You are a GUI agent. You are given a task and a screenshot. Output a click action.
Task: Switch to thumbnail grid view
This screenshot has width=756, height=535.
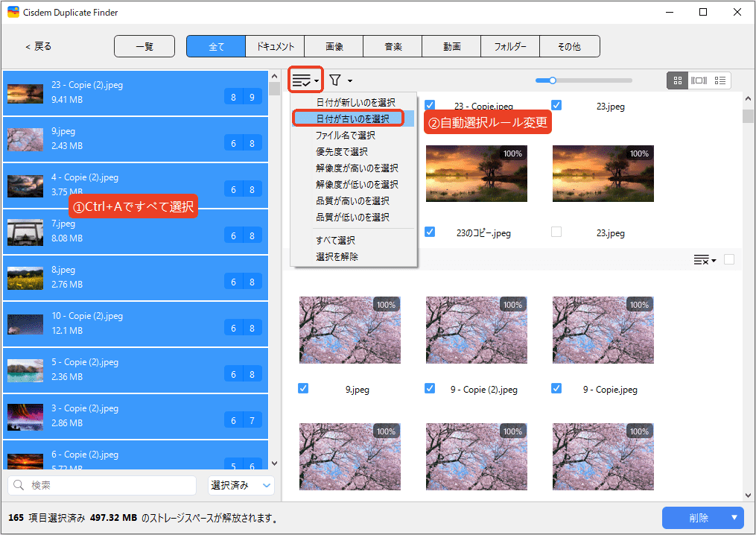point(677,80)
